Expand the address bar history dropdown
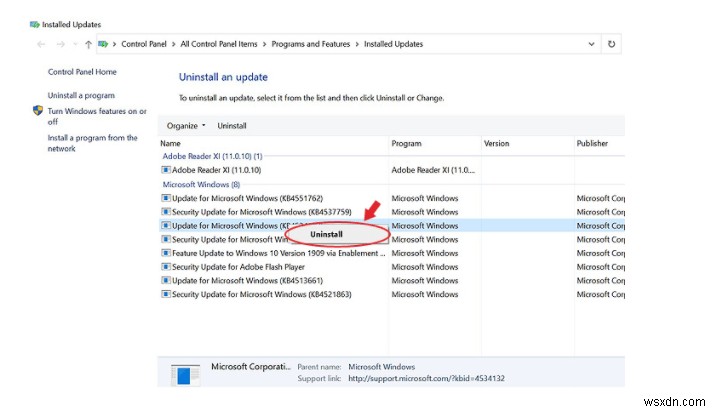 coord(591,44)
